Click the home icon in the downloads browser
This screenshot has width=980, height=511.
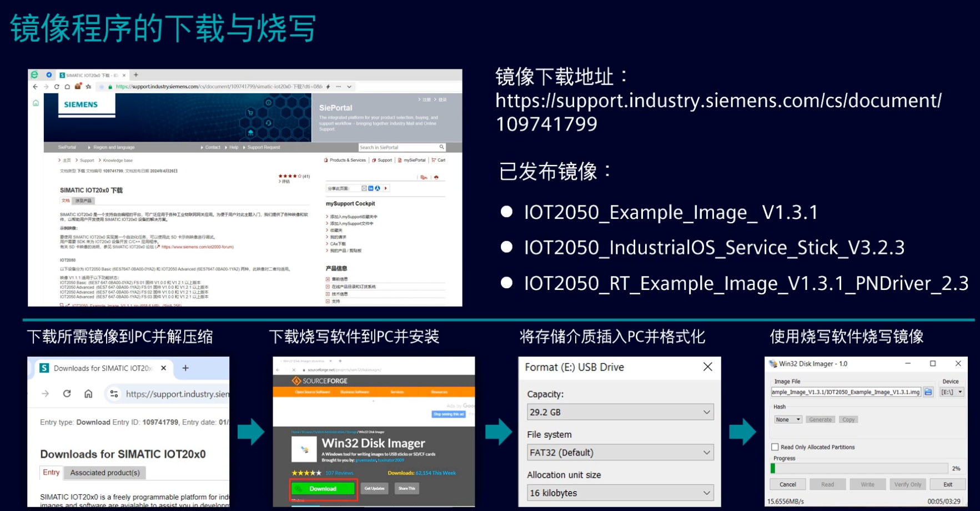point(88,394)
